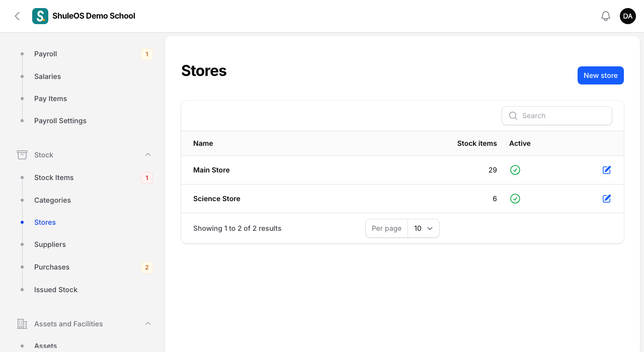The height and width of the screenshot is (352, 644).
Task: Click the ShuleOS logo icon
Action: 40,16
